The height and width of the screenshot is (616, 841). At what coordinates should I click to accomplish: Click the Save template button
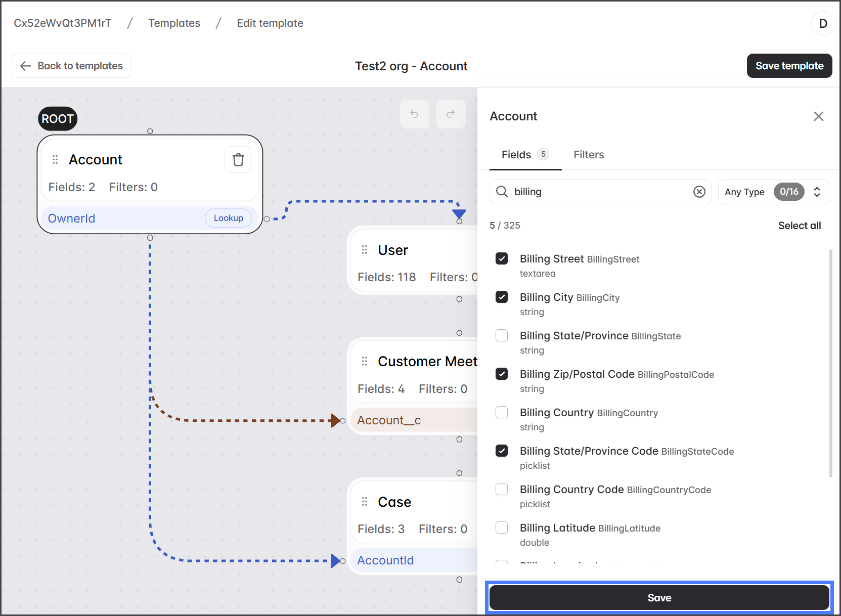point(789,66)
